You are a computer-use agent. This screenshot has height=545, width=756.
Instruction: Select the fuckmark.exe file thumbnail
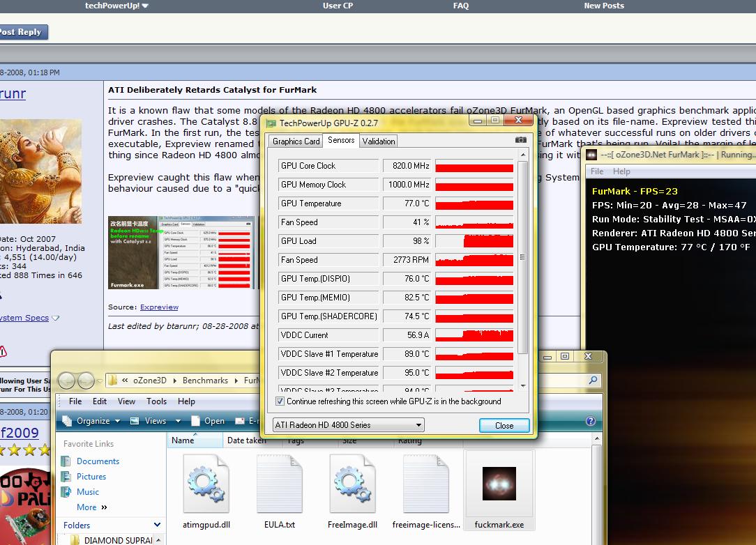tap(499, 483)
